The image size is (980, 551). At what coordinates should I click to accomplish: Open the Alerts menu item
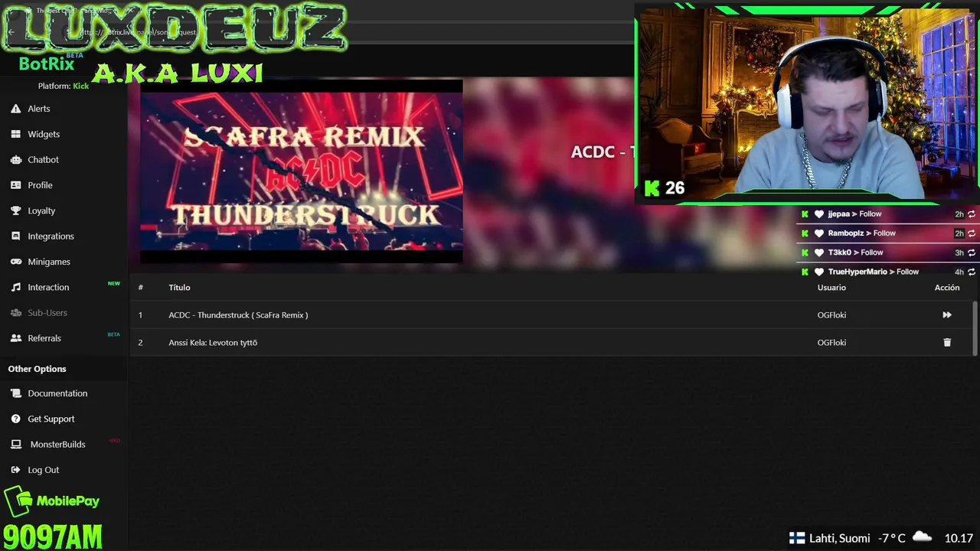point(39,109)
